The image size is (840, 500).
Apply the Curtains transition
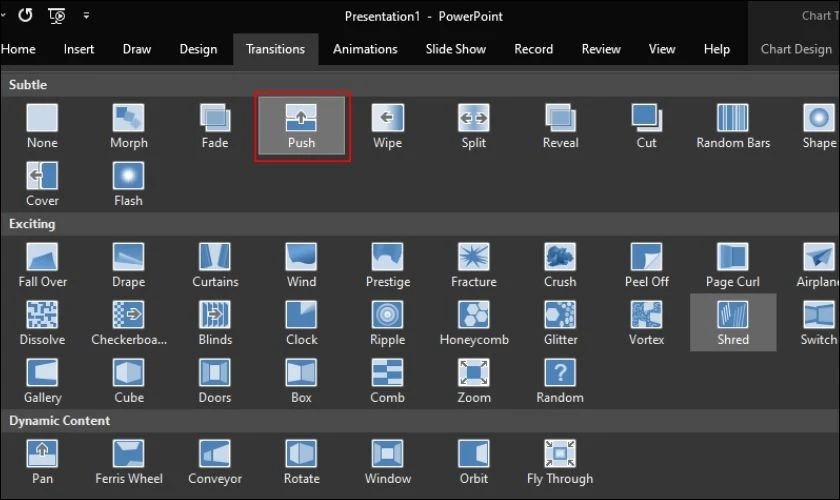(215, 265)
